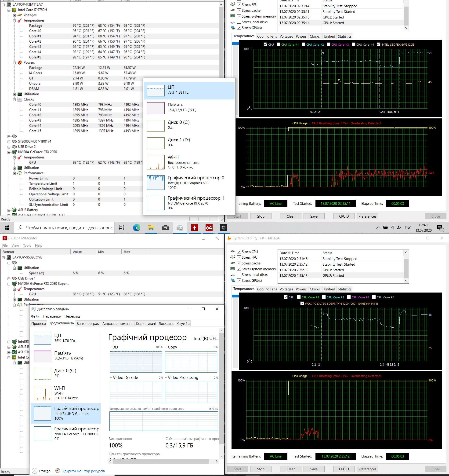
Task: Open File Explorer from the taskbar
Action: [151, 227]
